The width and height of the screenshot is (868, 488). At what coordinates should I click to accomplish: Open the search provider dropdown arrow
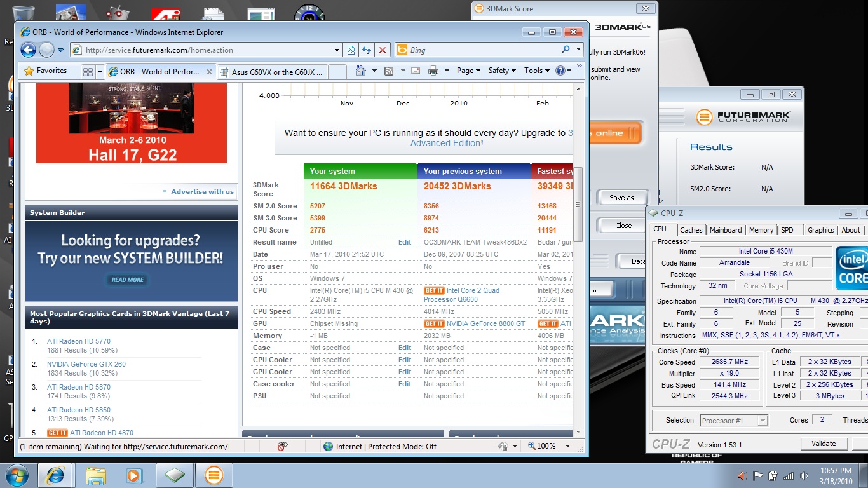(x=578, y=50)
